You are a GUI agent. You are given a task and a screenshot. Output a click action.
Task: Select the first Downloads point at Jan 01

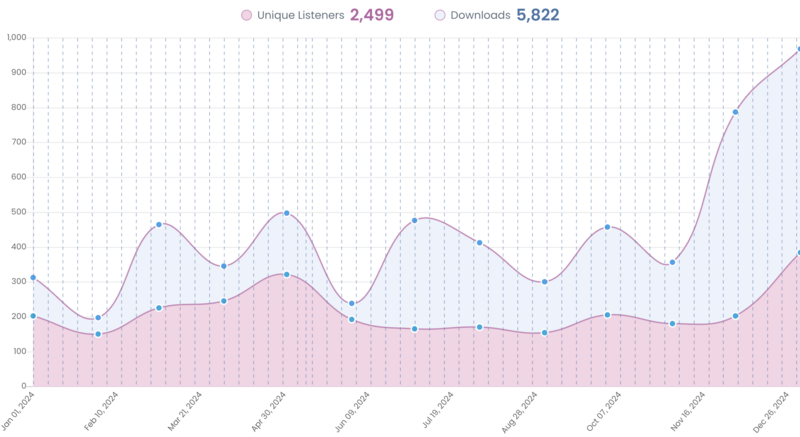(x=33, y=278)
